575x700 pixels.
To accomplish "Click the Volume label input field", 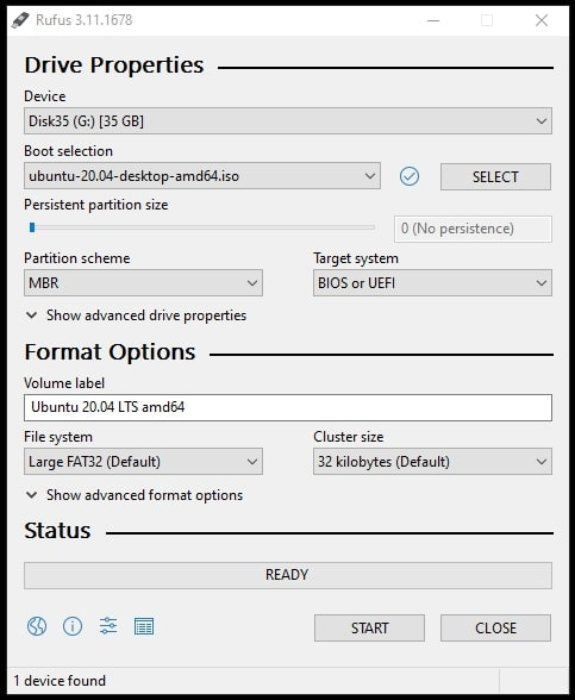I will click(x=288, y=407).
